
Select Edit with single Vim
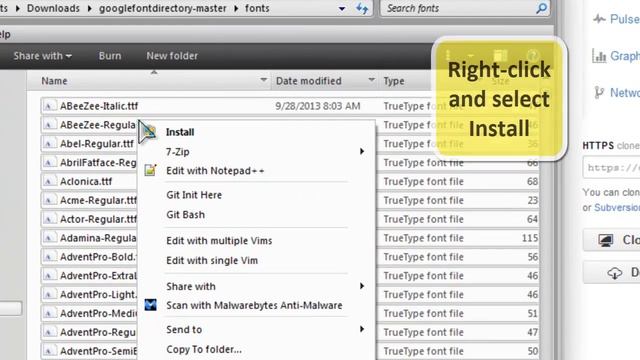(x=212, y=260)
